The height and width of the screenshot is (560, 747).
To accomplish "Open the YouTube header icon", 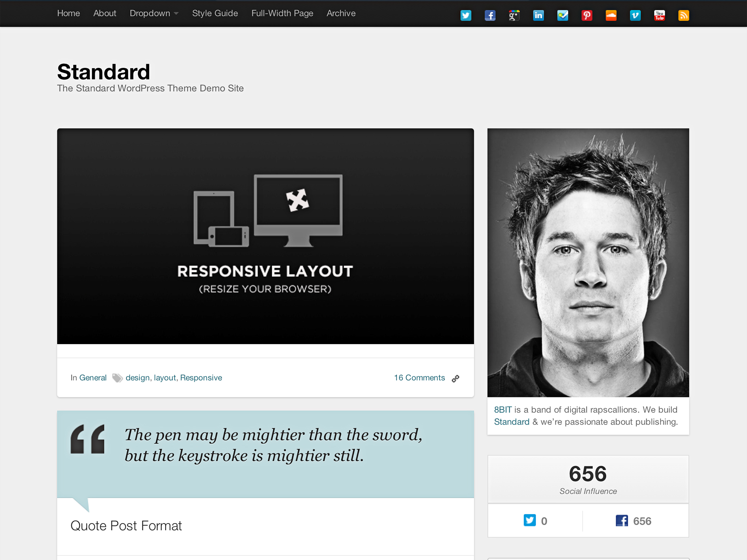I will point(659,15).
